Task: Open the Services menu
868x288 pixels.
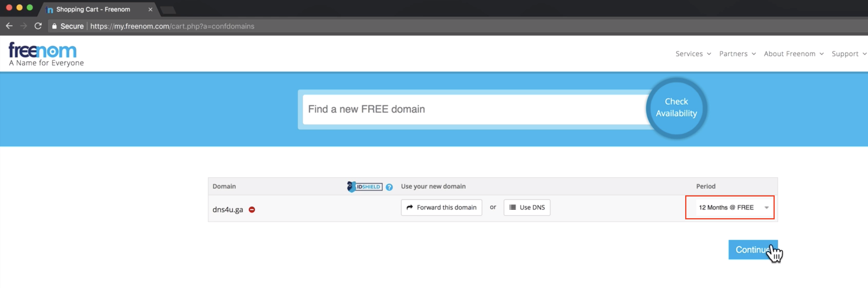Action: [x=693, y=54]
